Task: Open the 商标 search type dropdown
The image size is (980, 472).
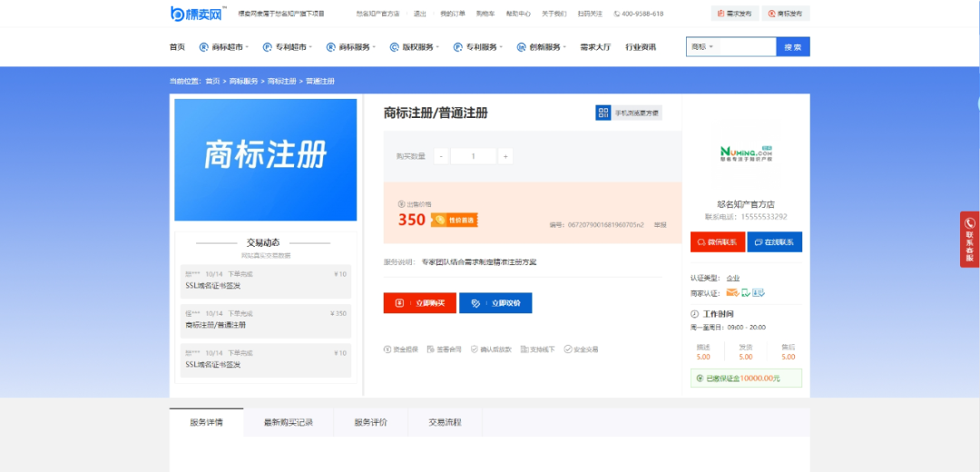Action: 703,47
